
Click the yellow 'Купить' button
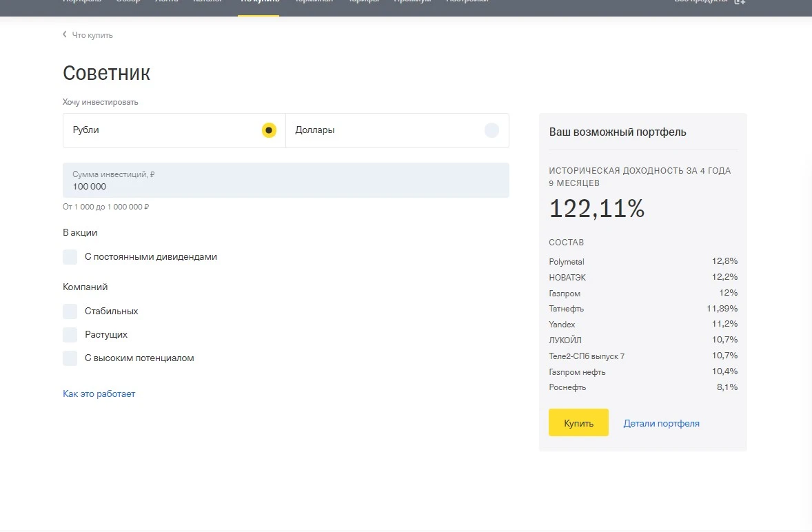pos(578,423)
